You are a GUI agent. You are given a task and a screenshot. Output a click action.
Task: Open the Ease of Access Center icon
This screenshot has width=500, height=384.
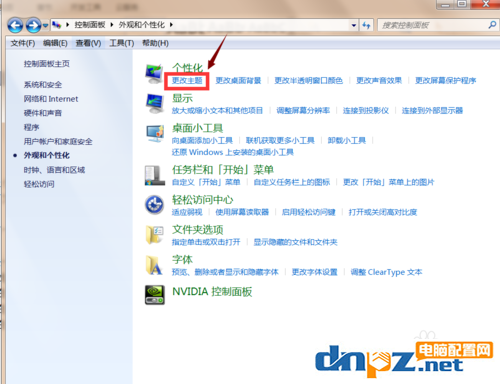coord(154,204)
